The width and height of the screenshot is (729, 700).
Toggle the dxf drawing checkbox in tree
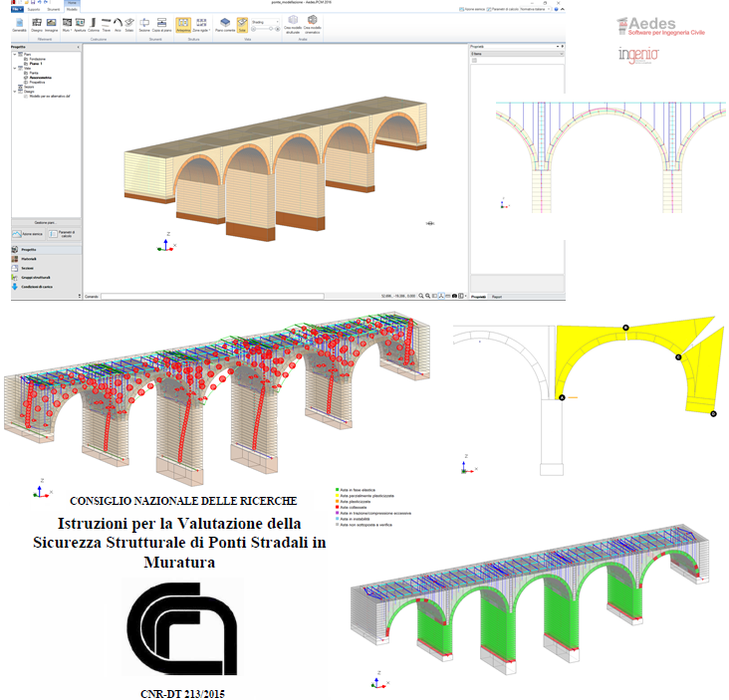[x=26, y=97]
